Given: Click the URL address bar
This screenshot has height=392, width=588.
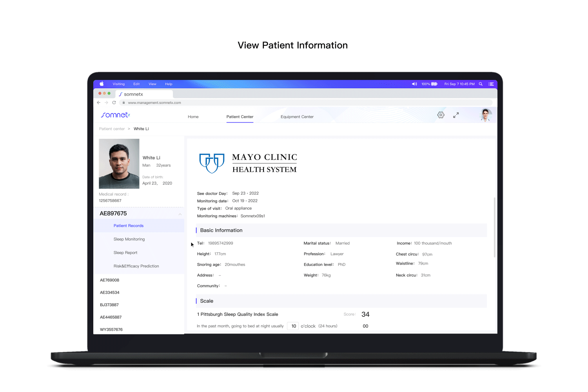Looking at the screenshot, I should [306, 103].
